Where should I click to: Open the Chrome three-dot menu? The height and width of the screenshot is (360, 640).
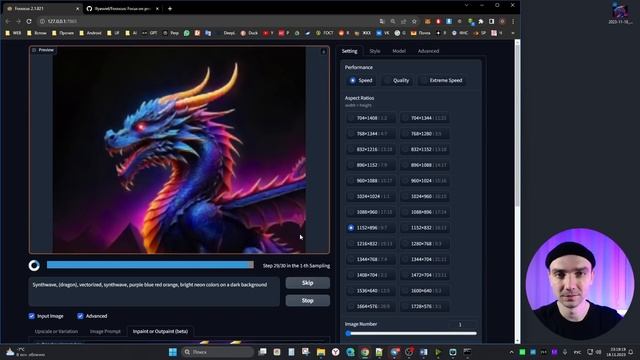[x=513, y=21]
